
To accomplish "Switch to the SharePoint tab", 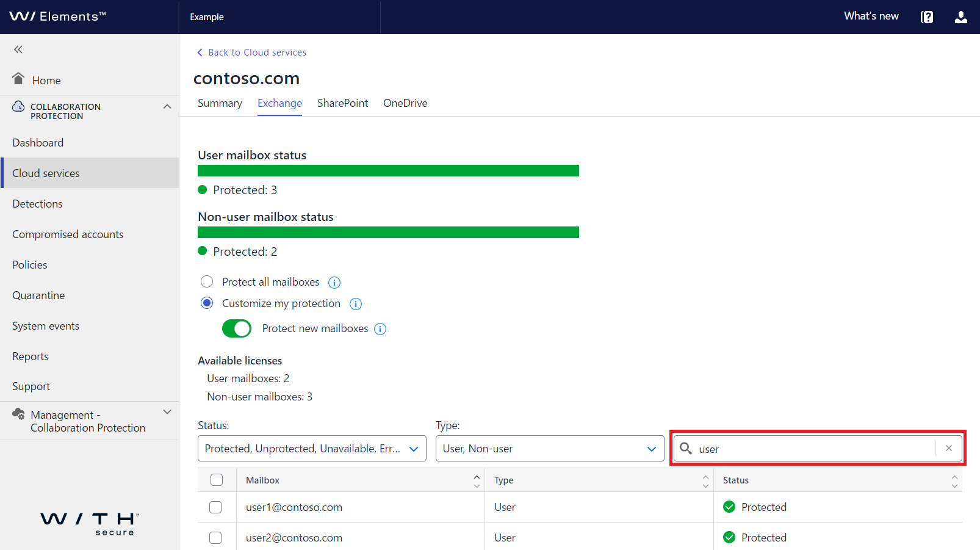I will pos(342,103).
